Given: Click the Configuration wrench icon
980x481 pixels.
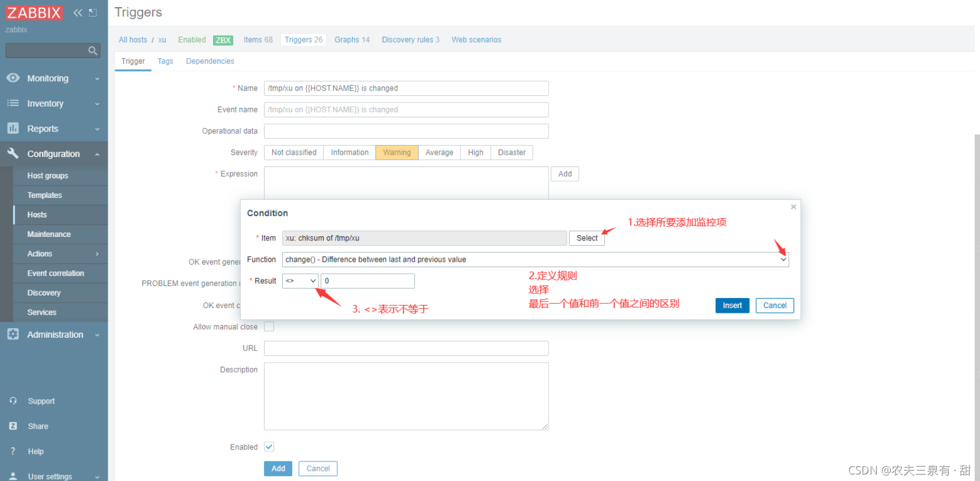Looking at the screenshot, I should pos(13,153).
